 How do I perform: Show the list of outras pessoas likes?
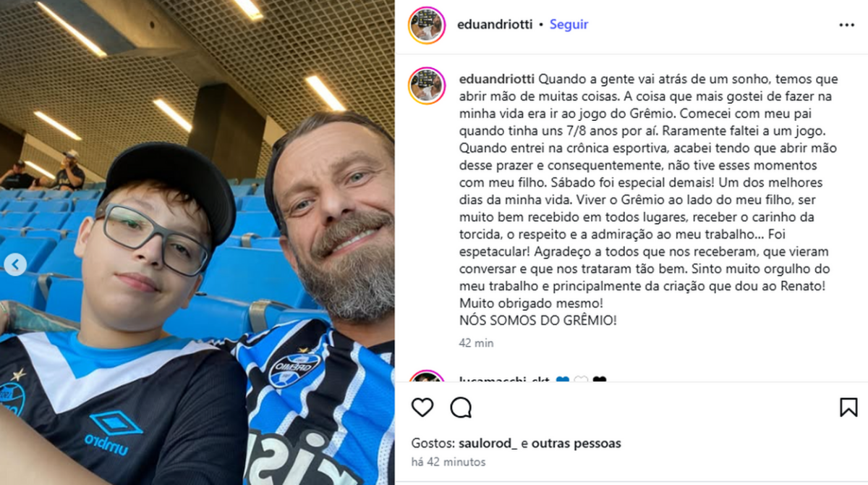(576, 444)
